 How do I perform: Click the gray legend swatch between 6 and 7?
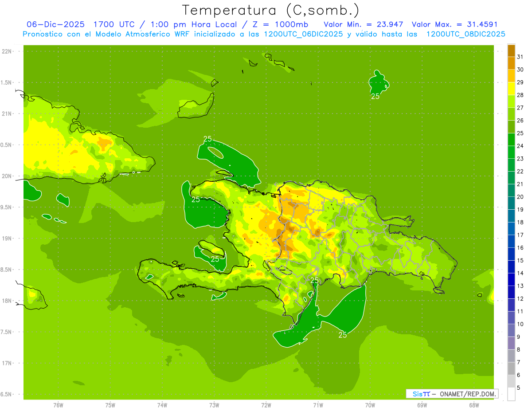[x=511, y=368]
